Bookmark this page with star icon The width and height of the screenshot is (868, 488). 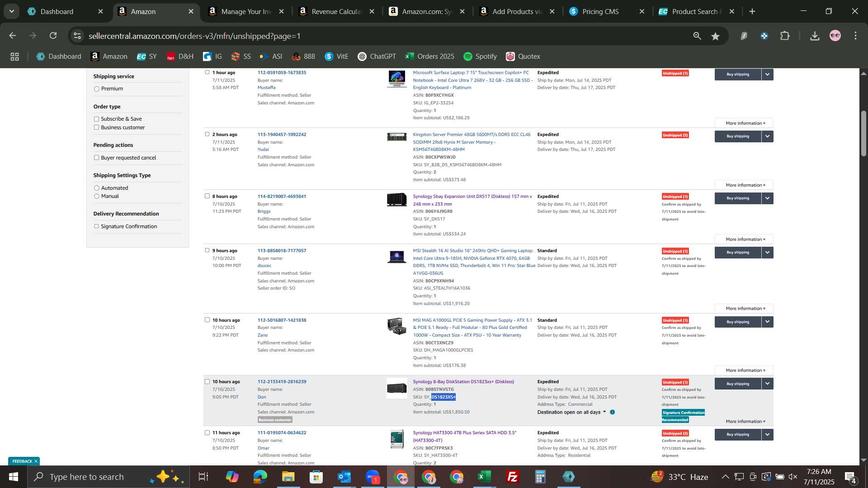[x=715, y=36]
